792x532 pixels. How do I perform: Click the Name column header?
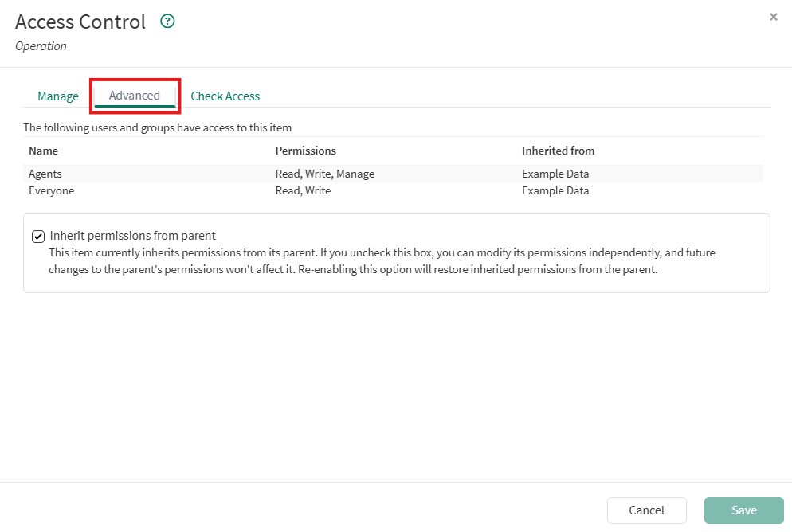(43, 151)
